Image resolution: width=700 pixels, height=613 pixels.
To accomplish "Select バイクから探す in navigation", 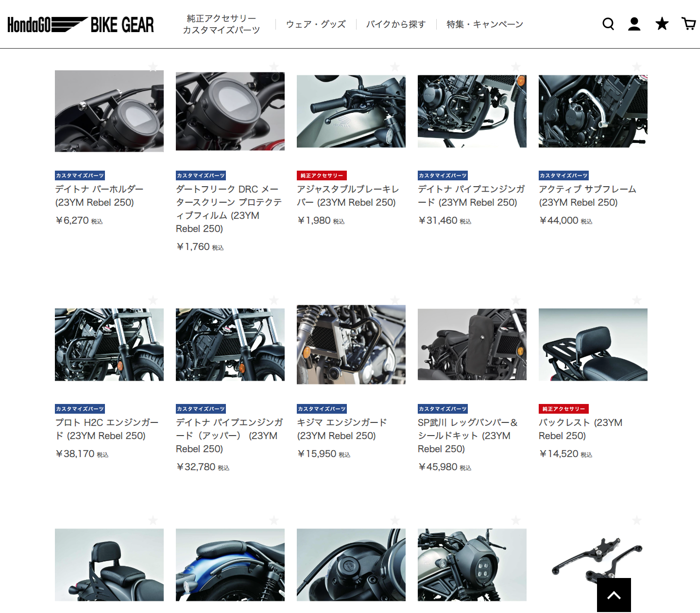I will coord(396,24).
